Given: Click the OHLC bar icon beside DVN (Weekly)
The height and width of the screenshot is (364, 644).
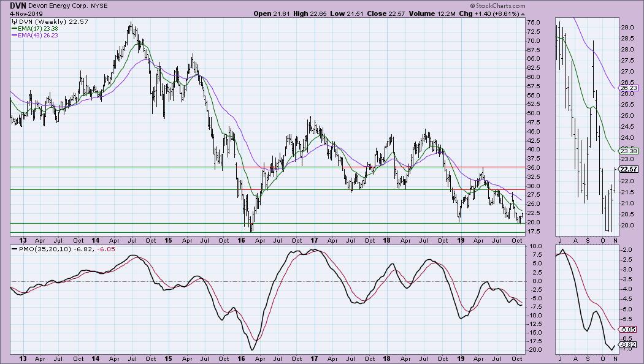Looking at the screenshot, I should pos(14,21).
